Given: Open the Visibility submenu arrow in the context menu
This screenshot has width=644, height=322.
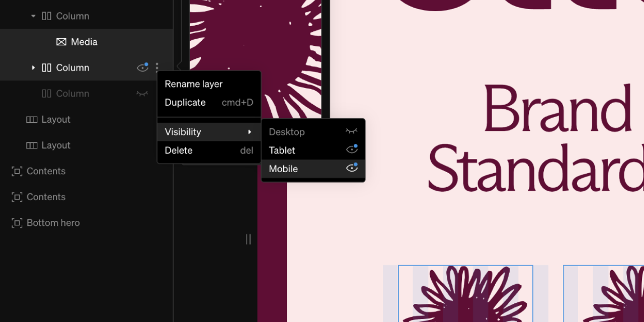Looking at the screenshot, I should pos(250,132).
